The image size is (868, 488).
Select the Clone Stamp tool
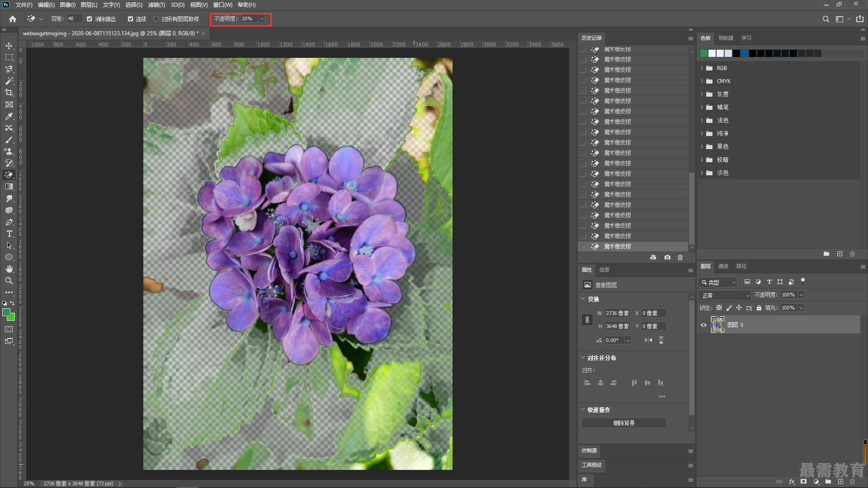(x=9, y=151)
